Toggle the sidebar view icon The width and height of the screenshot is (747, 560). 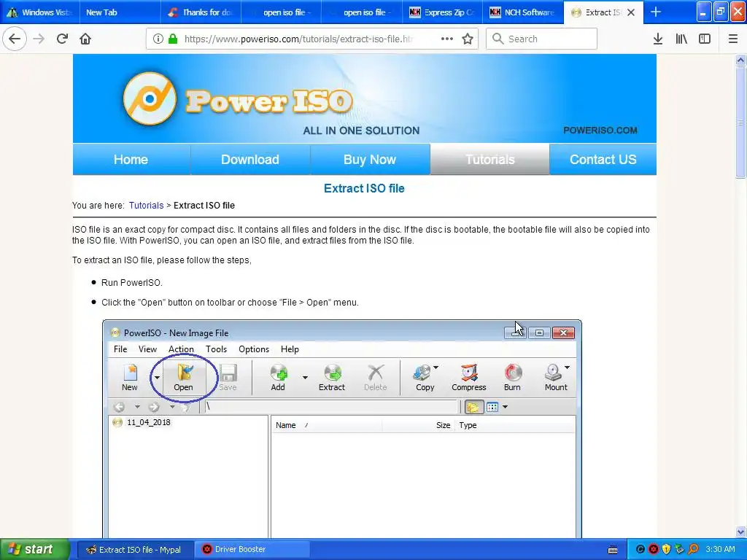click(x=705, y=39)
